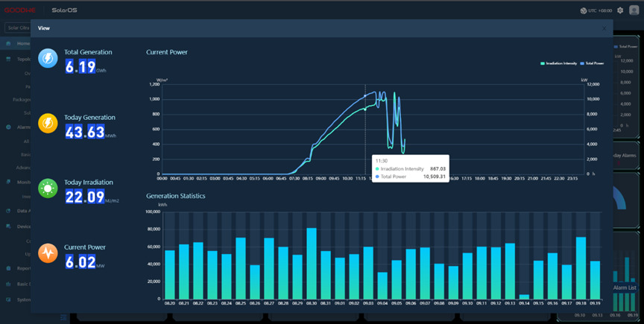
Task: Close the View dialog
Action: coord(604,28)
